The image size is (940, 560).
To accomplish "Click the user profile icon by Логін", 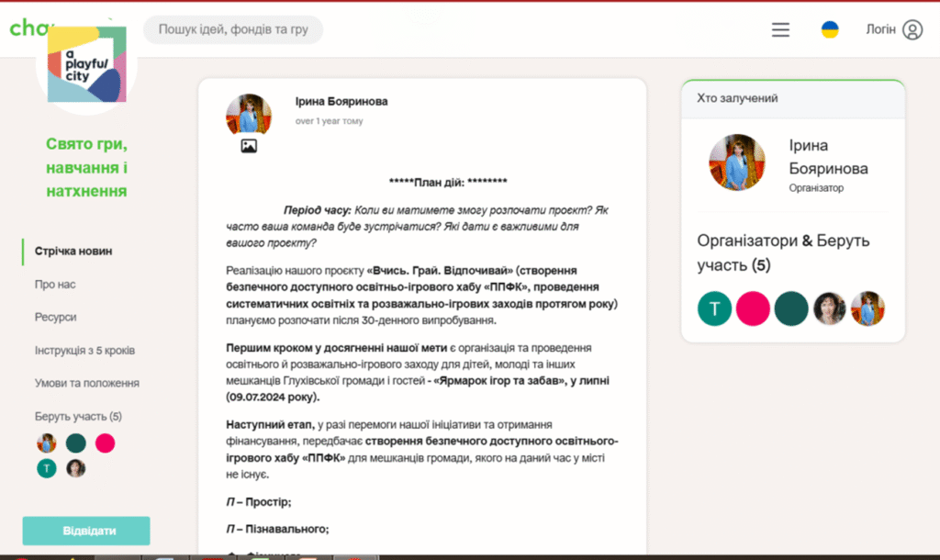I will [912, 29].
